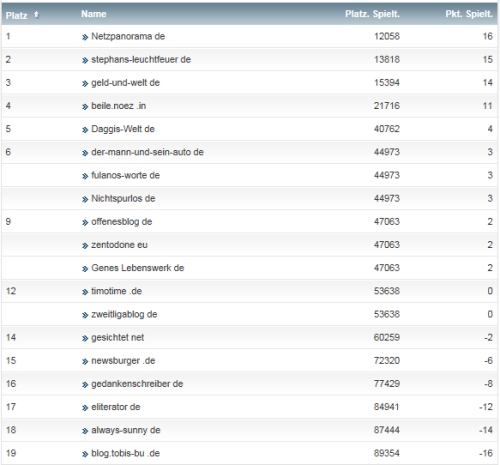Screen dimensions: 500x465
Task: Click the arrow icon beside offenesblog de
Action: click(85, 223)
